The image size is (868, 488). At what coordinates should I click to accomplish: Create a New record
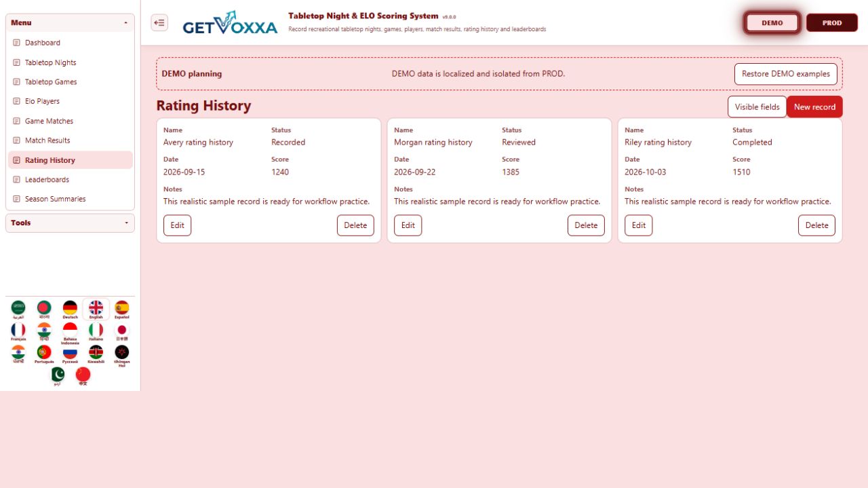[814, 107]
